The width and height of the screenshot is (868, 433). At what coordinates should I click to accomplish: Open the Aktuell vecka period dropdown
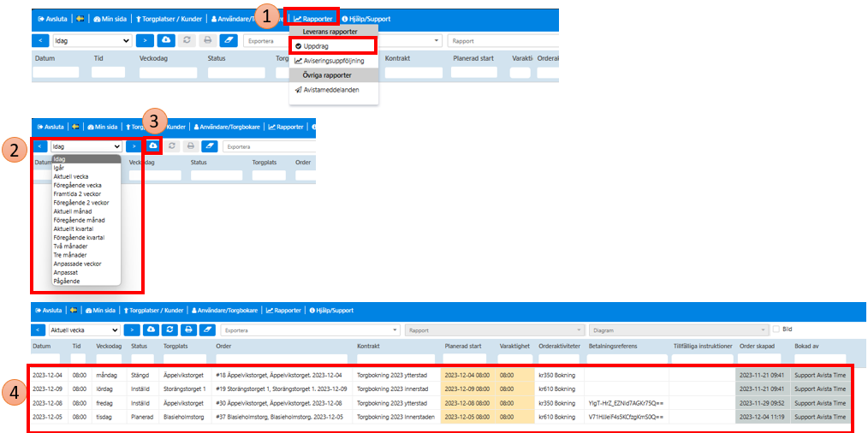(85, 330)
